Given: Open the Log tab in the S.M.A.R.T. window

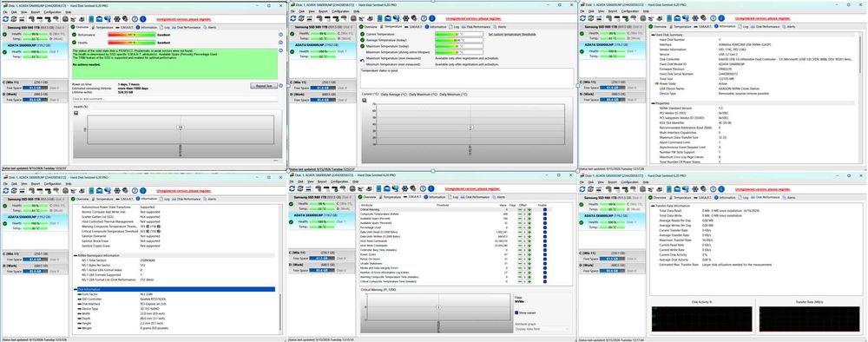Looking at the screenshot, I should click(x=453, y=197).
